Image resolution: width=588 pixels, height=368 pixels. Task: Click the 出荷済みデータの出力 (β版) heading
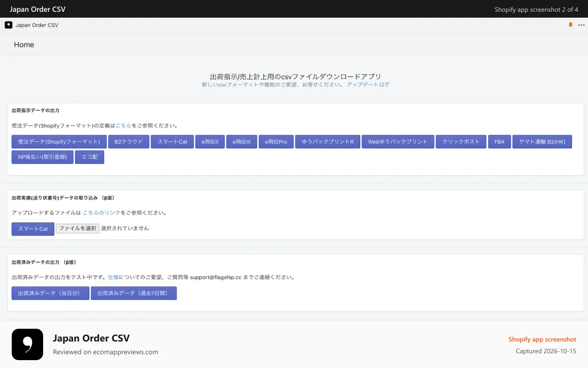coord(44,262)
